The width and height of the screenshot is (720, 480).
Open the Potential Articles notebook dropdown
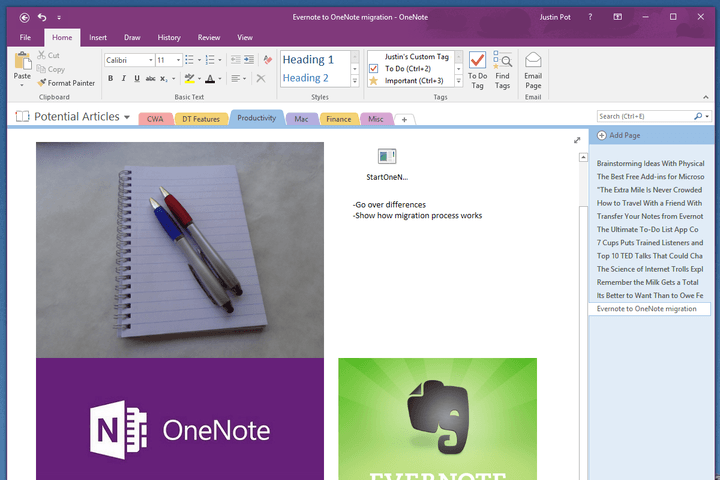coord(127,117)
